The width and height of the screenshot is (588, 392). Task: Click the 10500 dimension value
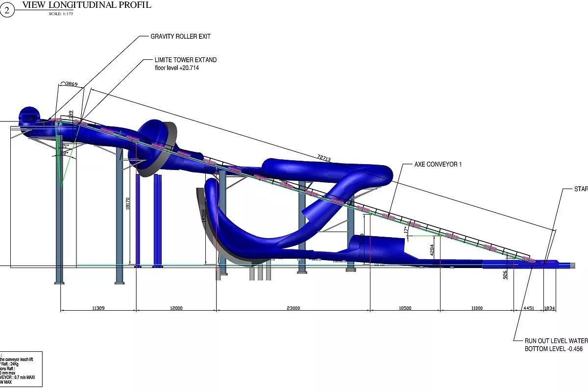pos(405,308)
